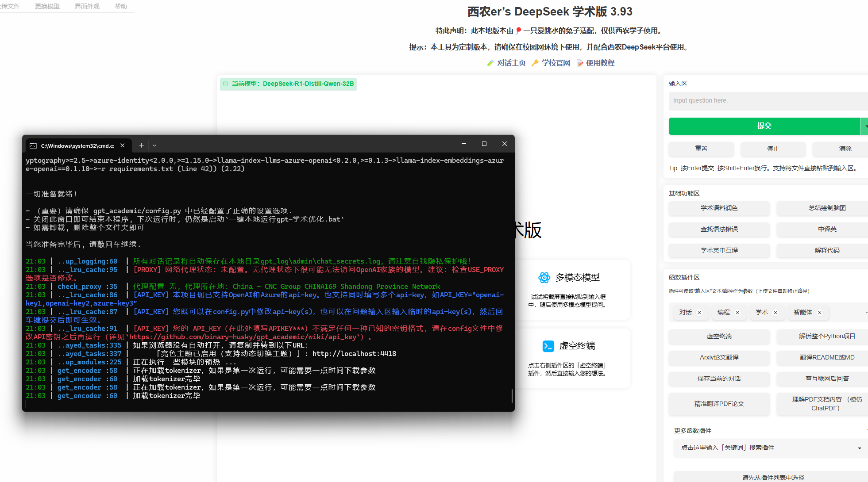The width and height of the screenshot is (868, 482).
Task: Minimize the cmd terminal window
Action: [x=464, y=144]
